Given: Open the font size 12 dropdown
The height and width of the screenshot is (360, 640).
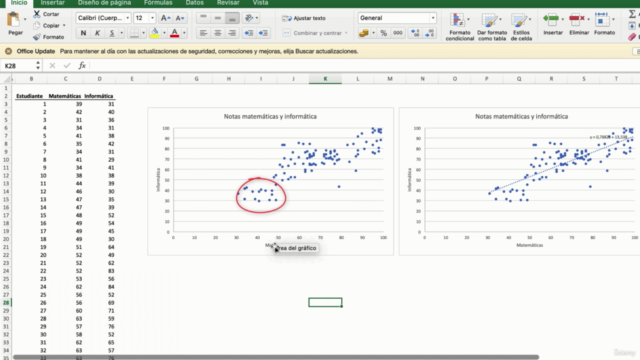Looking at the screenshot, I should pos(152,18).
